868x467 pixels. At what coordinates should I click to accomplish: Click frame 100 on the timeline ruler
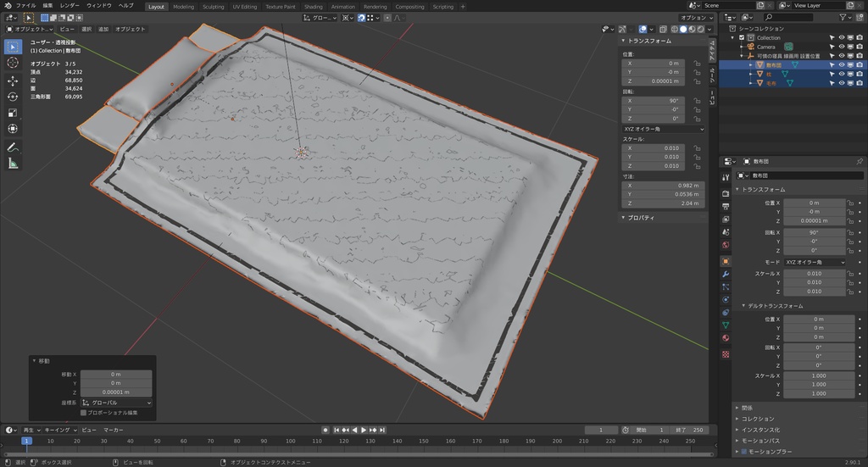click(x=291, y=441)
